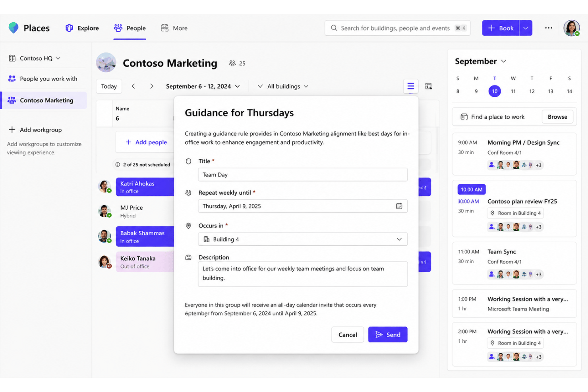Expand the Book dropdown arrow
This screenshot has width=588, height=392.
pyautogui.click(x=526, y=28)
